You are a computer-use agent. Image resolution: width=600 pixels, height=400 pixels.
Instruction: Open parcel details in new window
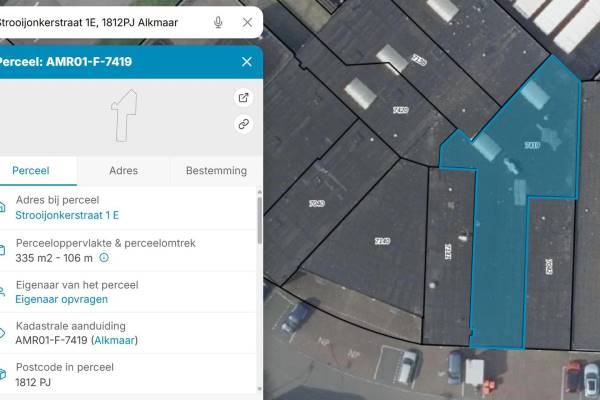pyautogui.click(x=243, y=98)
